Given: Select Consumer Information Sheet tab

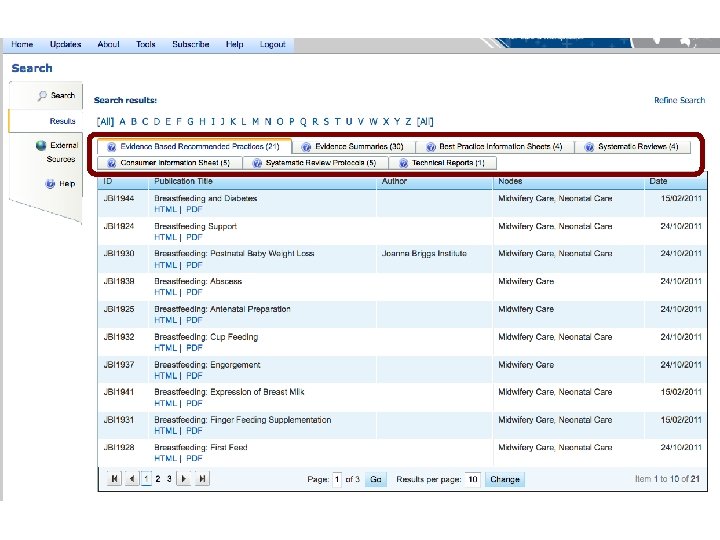Looking at the screenshot, I should point(169,163).
